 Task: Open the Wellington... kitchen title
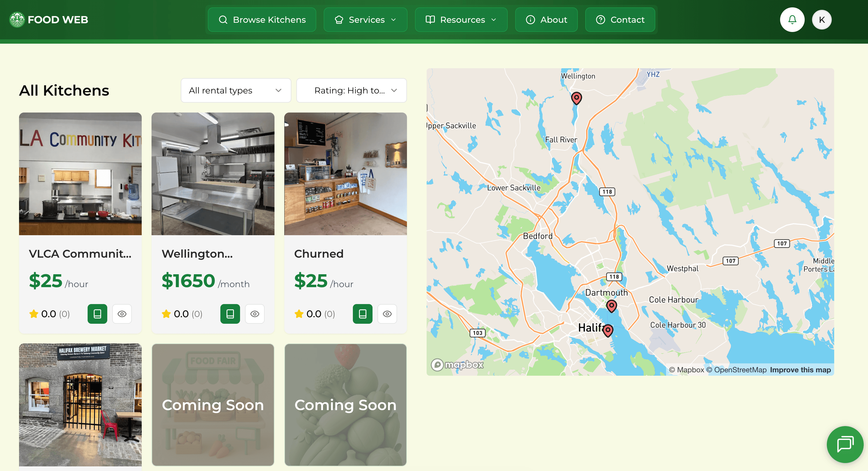197,254
